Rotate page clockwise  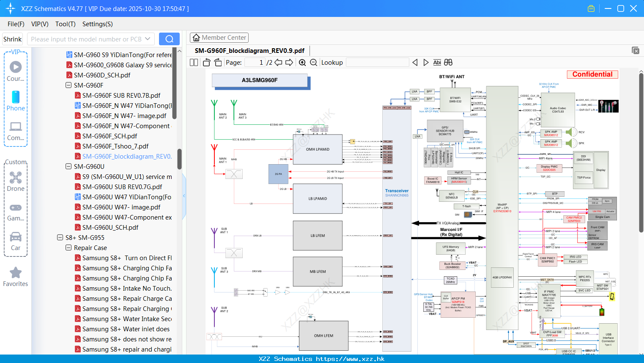218,62
